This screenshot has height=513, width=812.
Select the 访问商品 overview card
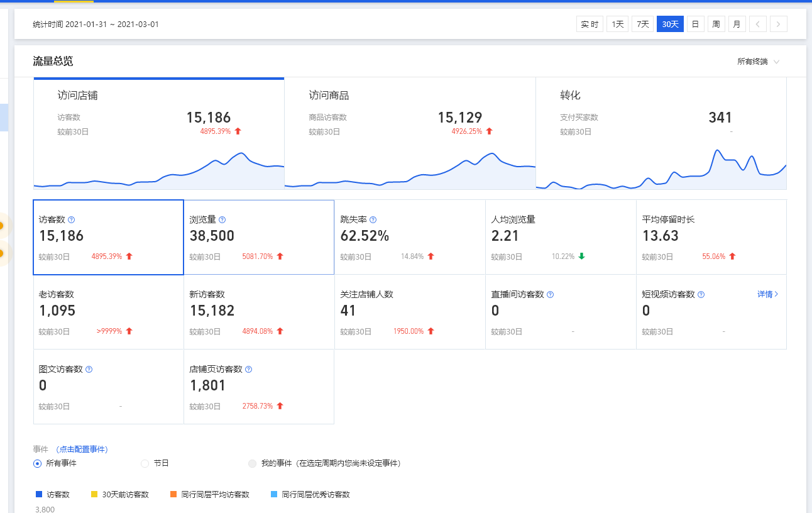tap(410, 133)
